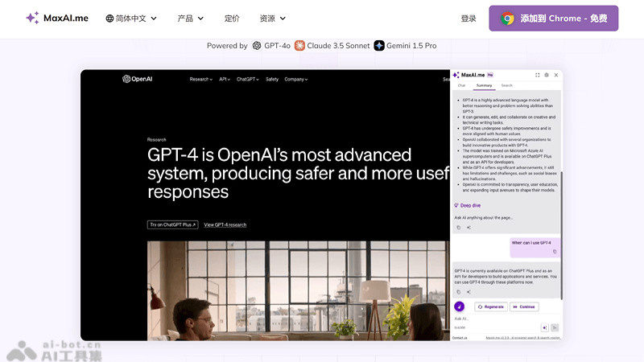Open the 定价 pricing page
The width and height of the screenshot is (644, 362).
pos(232,18)
